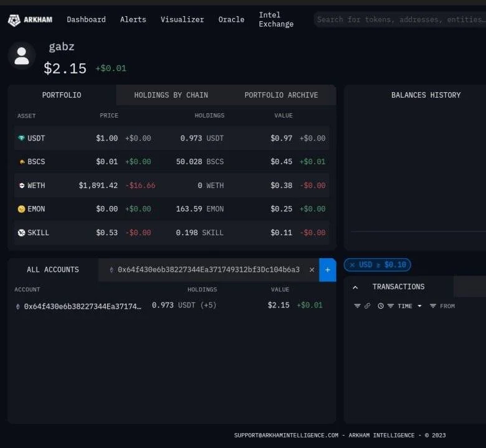Add a new address with plus button
This screenshot has height=448, width=486.
[x=327, y=270]
